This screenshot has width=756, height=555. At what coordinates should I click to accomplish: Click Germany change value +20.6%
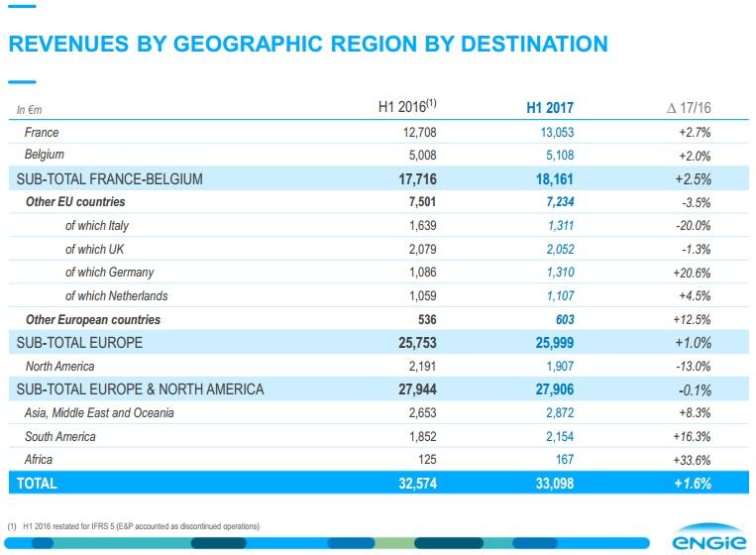[x=692, y=273]
